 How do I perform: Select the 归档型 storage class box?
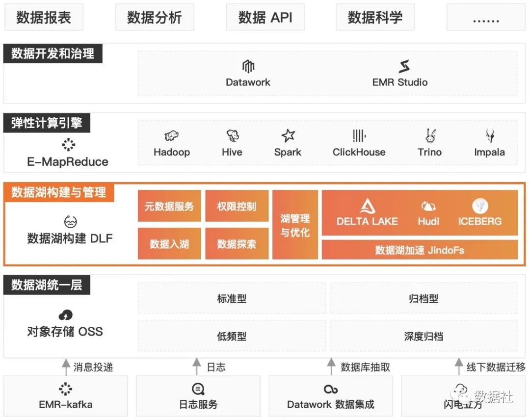coord(424,298)
